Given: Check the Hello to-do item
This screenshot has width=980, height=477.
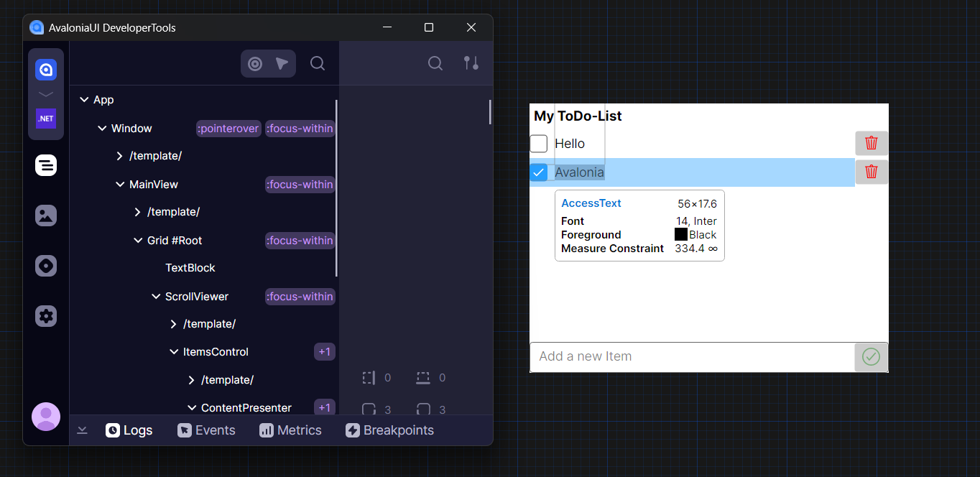Looking at the screenshot, I should (538, 143).
